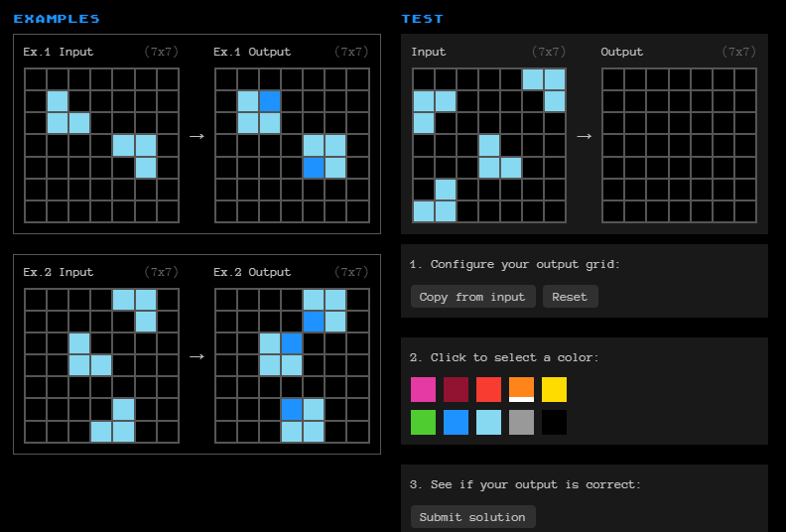Choose the green color swatch

coord(423,422)
